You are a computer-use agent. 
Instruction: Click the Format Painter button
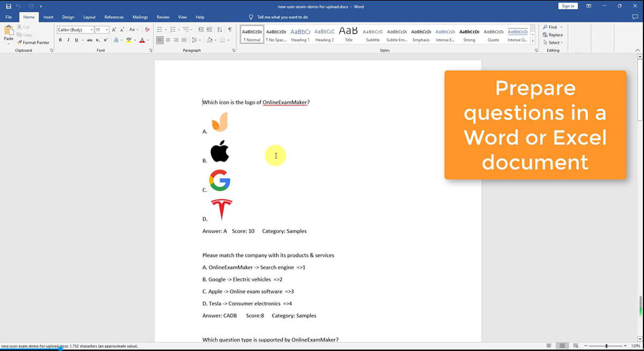[33, 42]
